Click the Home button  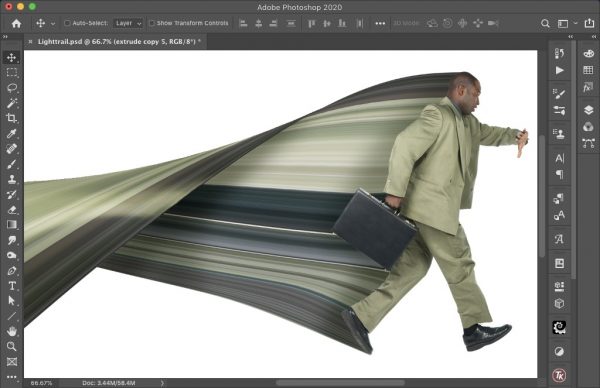(16, 24)
